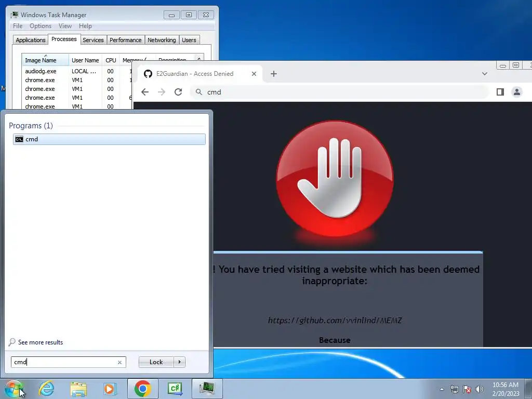This screenshot has width=532, height=399.
Task: Click the blocked github.com/vvinlind/MEMZ URL
Action: 335,320
